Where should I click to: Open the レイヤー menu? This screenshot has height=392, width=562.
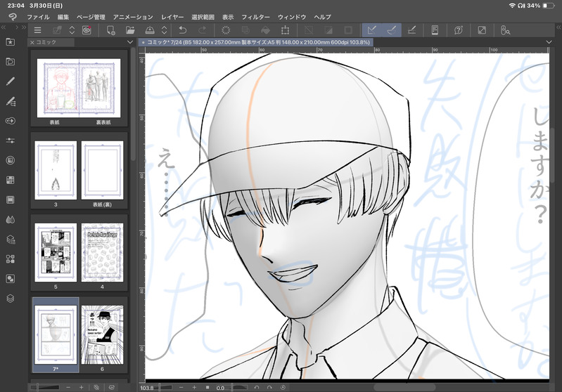pos(172,17)
